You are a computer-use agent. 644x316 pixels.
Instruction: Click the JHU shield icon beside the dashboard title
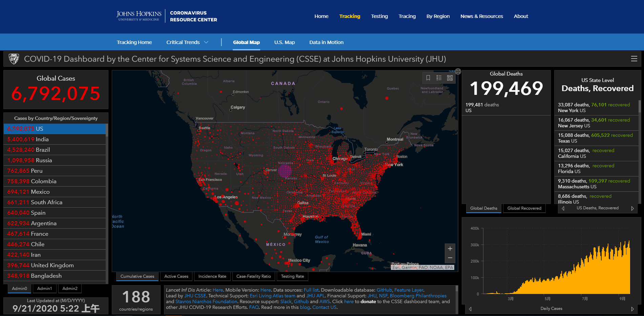click(14, 59)
